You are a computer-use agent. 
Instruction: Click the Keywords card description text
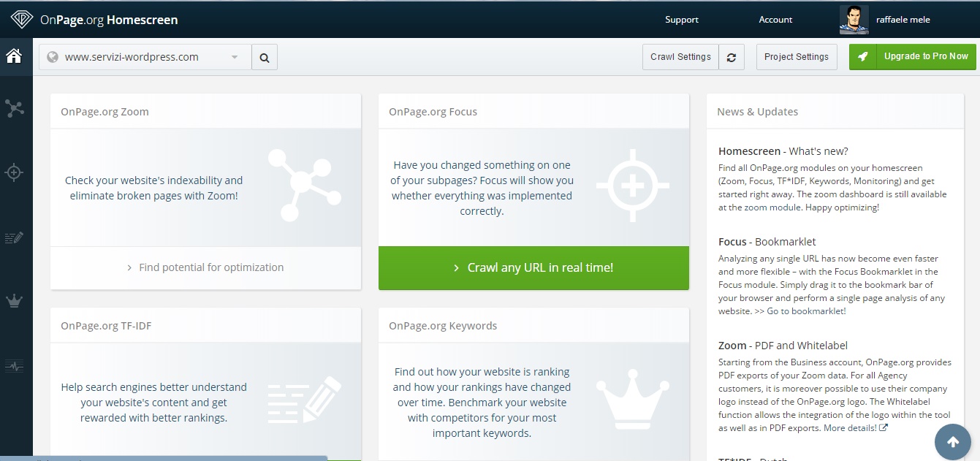pos(482,403)
